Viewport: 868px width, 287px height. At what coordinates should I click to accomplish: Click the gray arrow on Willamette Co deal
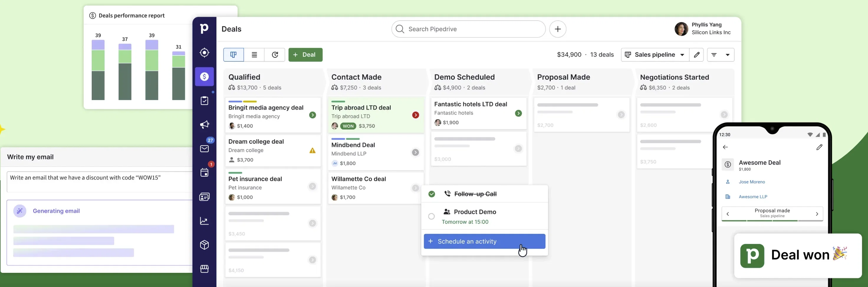click(415, 188)
